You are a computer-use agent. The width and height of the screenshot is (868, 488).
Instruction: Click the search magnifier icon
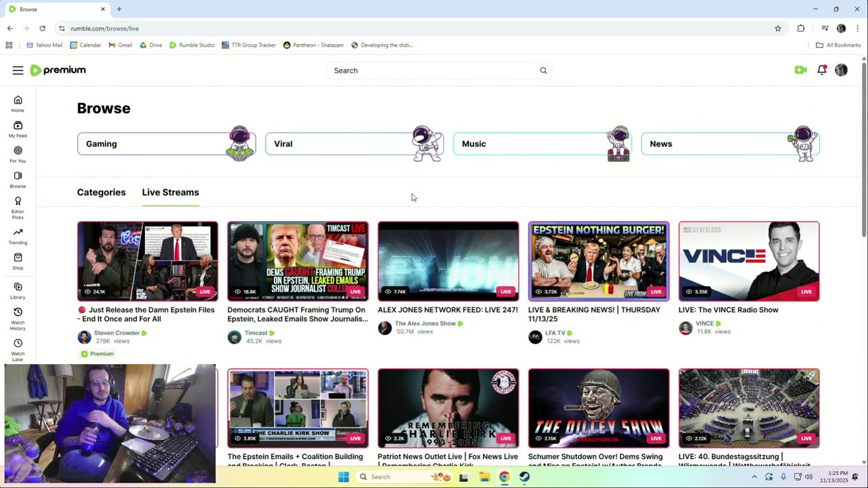[543, 70]
